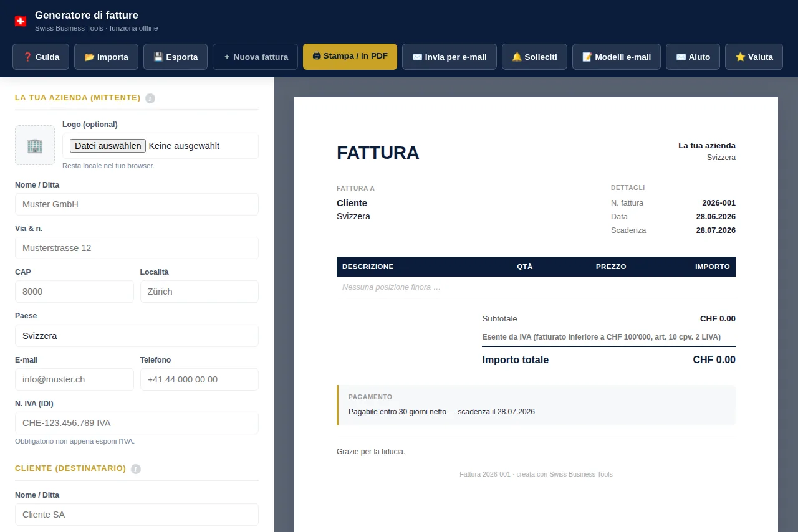
Task: Click the 'Keine ausgewählt' file status text
Action: [185, 146]
